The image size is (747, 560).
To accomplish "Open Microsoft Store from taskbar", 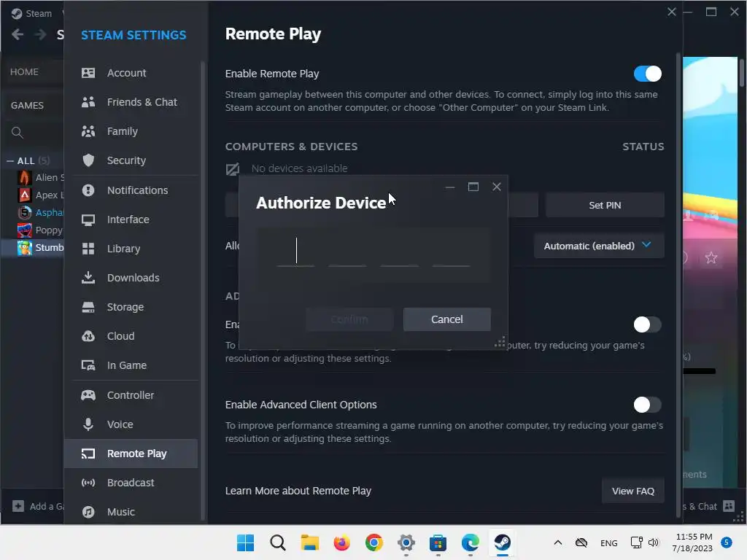I will pyautogui.click(x=438, y=542).
